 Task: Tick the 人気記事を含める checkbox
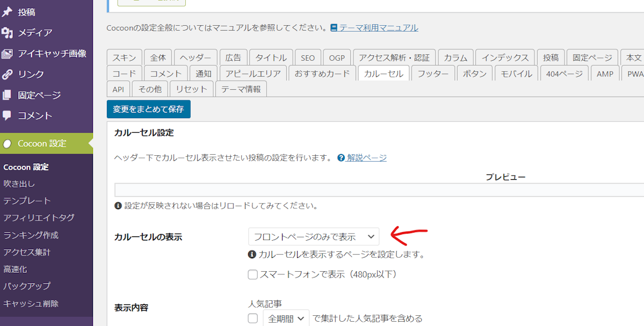coord(252,318)
